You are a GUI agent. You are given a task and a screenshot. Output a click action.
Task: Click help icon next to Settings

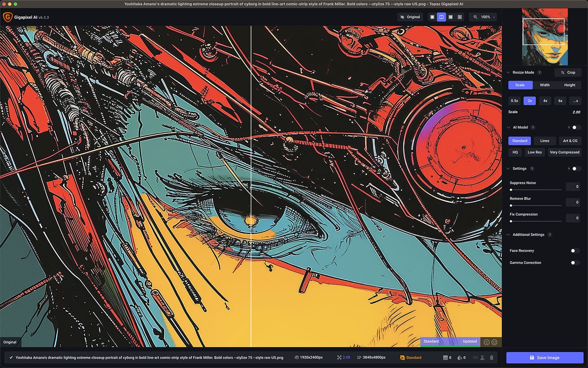[532, 169]
